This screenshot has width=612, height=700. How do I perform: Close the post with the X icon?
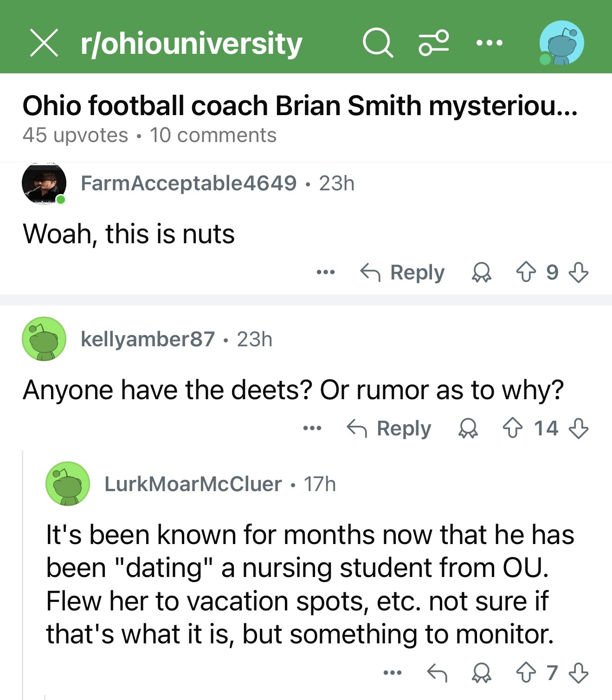[44, 43]
